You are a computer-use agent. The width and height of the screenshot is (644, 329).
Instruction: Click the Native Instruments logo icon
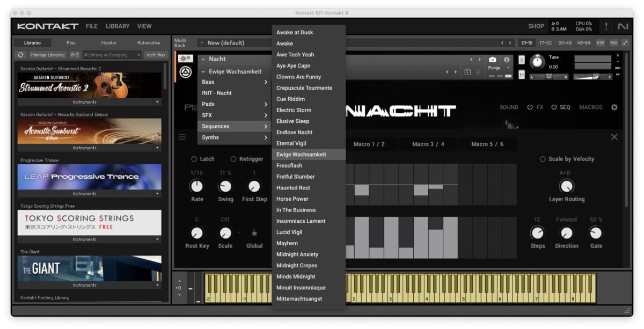tap(623, 26)
